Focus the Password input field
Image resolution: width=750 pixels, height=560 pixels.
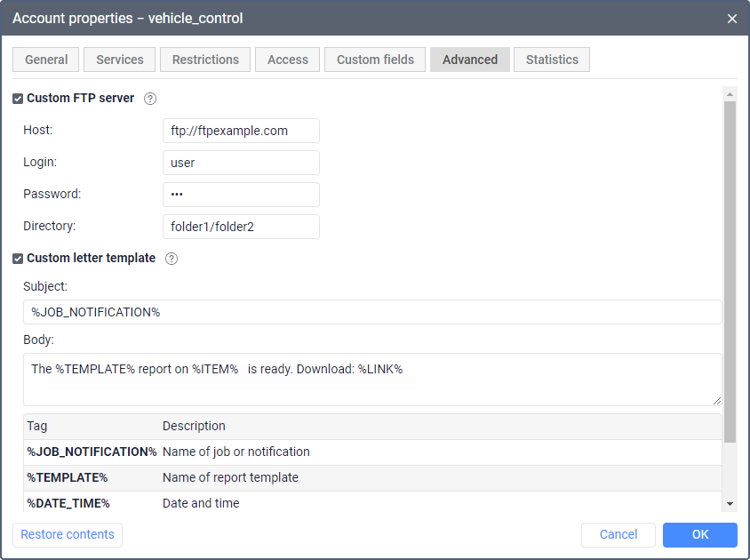pyautogui.click(x=241, y=195)
